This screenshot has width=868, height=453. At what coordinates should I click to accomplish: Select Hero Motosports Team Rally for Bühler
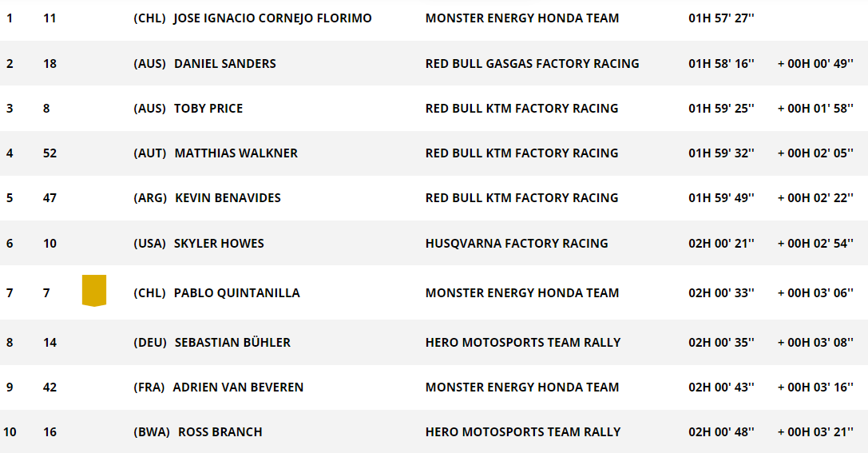(522, 343)
